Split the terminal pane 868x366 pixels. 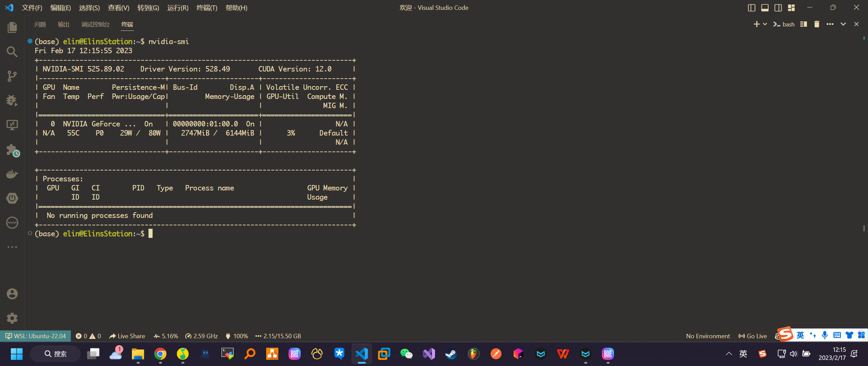pos(804,24)
